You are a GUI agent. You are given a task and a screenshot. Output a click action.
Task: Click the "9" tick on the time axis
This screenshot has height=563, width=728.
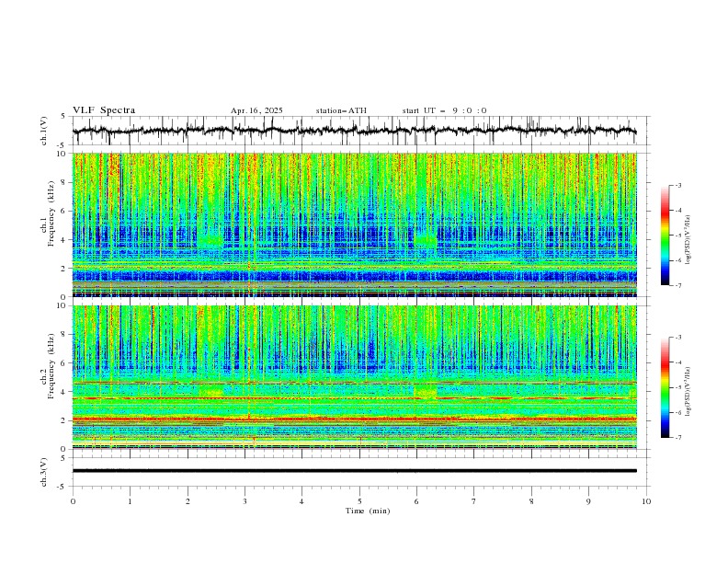[x=588, y=501]
